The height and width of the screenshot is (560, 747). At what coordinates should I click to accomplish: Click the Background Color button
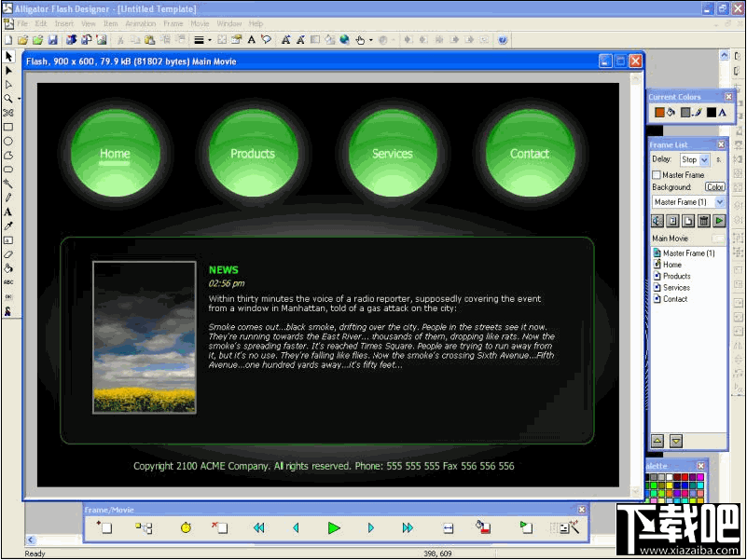tap(714, 187)
